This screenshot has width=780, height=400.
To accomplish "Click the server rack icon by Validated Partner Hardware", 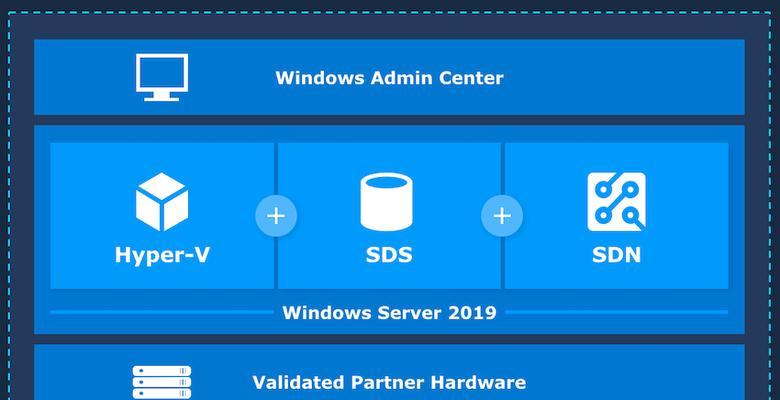I will pos(162,383).
